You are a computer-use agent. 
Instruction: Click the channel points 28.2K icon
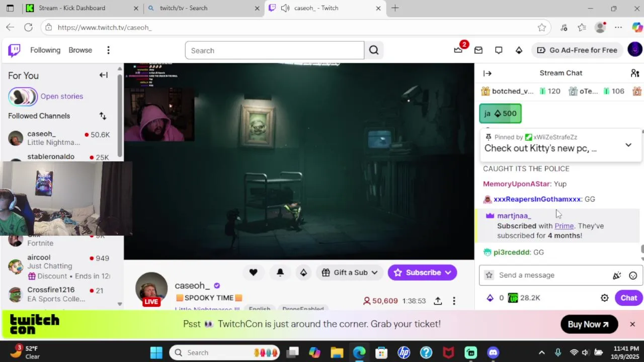[x=513, y=298]
